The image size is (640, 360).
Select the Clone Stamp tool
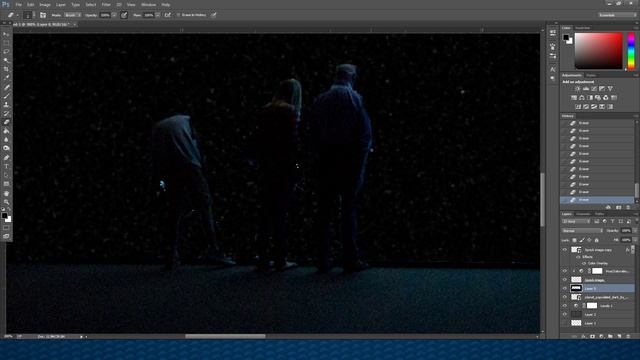[6, 104]
